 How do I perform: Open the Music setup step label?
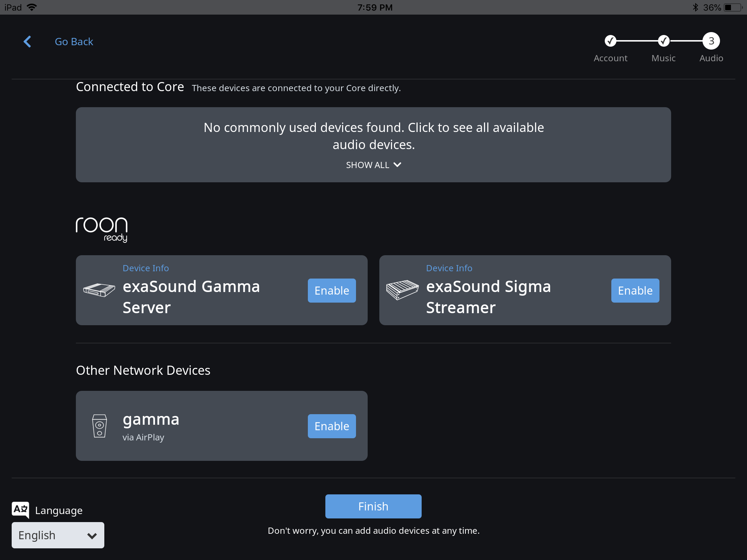[x=663, y=58]
